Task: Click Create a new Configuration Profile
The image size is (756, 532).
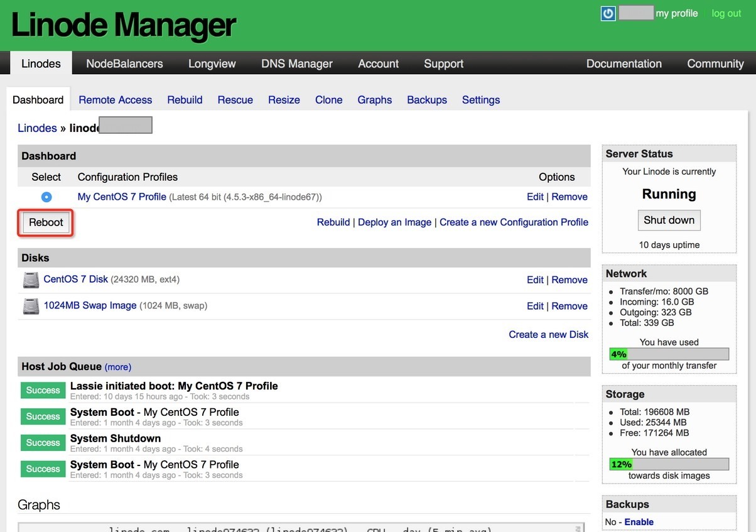Action: 514,222
